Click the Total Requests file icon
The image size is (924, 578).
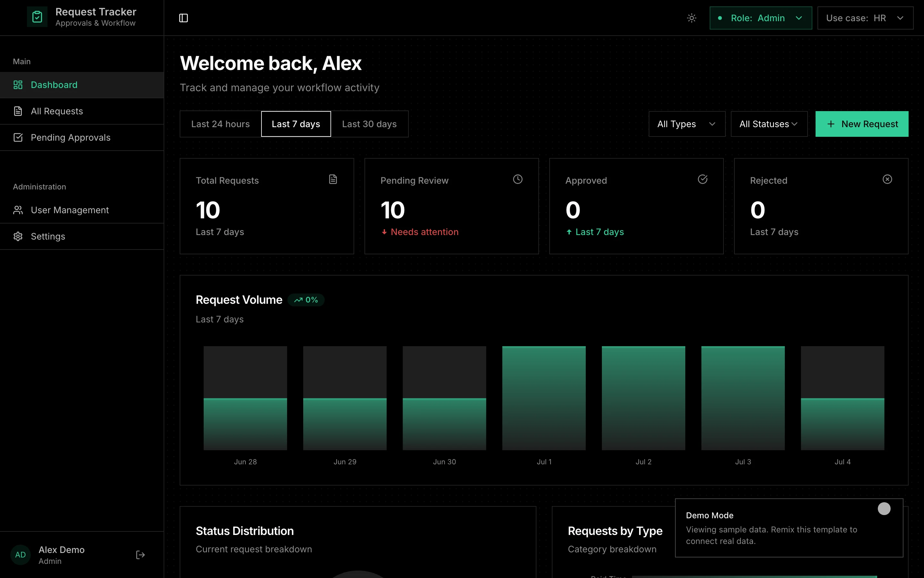coord(333,179)
